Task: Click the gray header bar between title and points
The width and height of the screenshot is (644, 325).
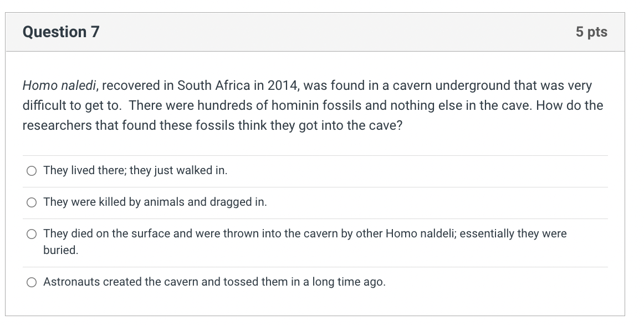Action: [x=333, y=32]
